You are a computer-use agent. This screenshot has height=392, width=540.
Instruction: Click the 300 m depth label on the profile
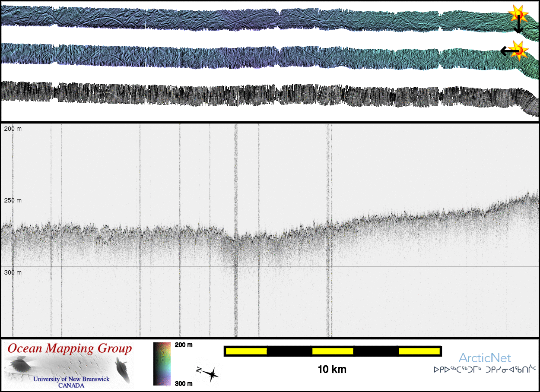(x=13, y=272)
